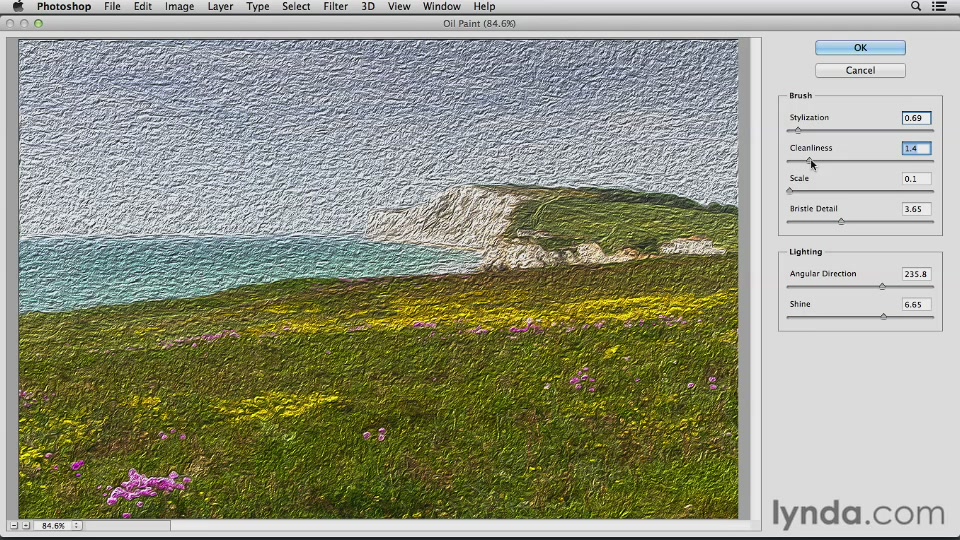Open the zoom percentage dropdown stepper
This screenshot has height=540, width=960.
(x=76, y=525)
